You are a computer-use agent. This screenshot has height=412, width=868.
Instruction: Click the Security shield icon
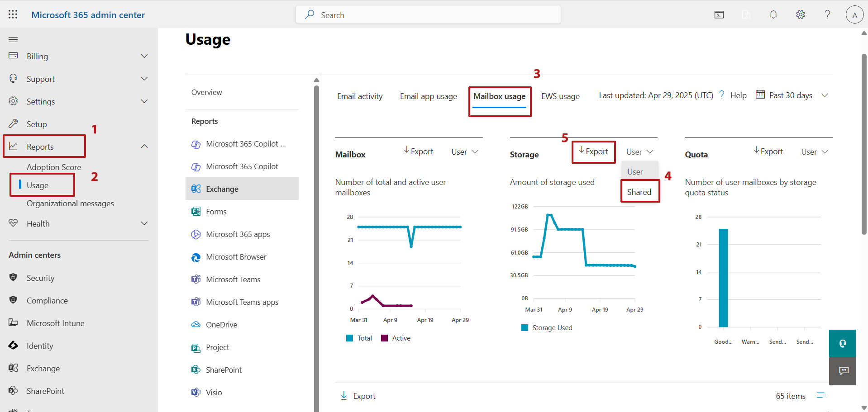pyautogui.click(x=13, y=277)
